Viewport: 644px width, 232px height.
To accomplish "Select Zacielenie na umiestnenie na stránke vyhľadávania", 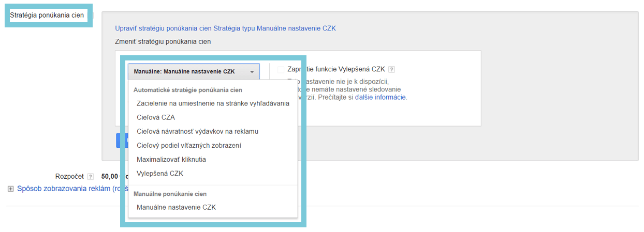I will click(213, 103).
